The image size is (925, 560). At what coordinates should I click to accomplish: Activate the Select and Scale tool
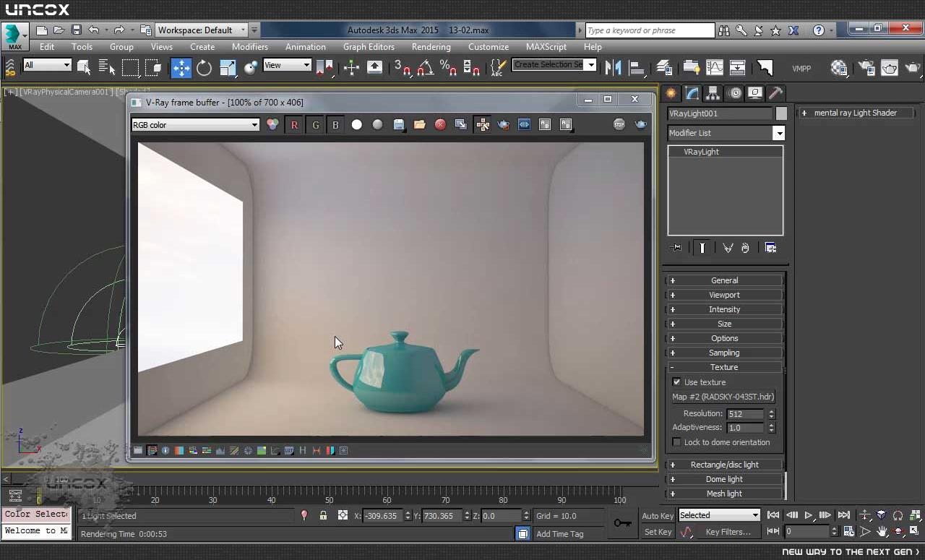click(x=228, y=68)
